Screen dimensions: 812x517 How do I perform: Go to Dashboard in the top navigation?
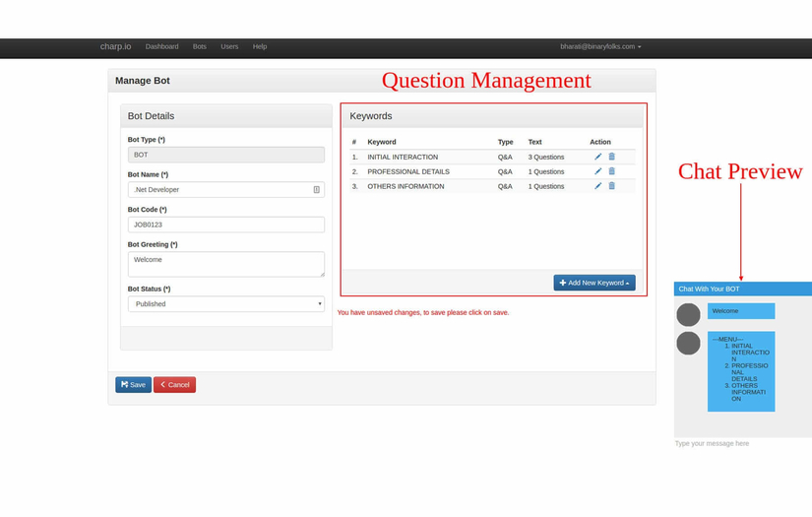pyautogui.click(x=161, y=46)
